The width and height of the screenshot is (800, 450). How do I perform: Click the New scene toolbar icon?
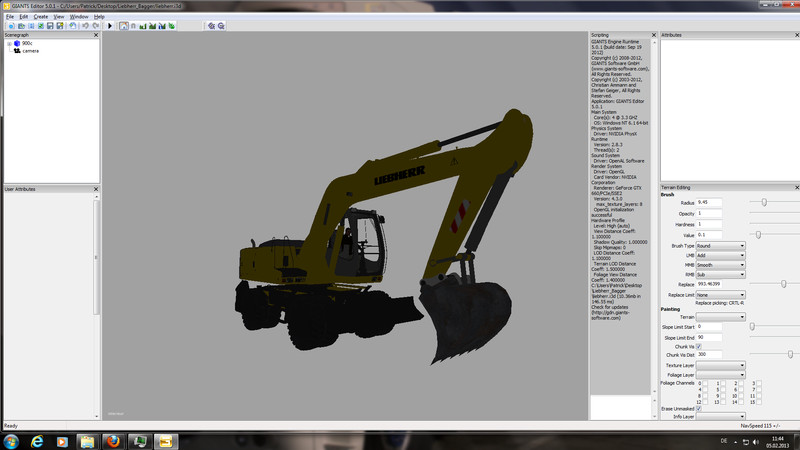pos(11,26)
